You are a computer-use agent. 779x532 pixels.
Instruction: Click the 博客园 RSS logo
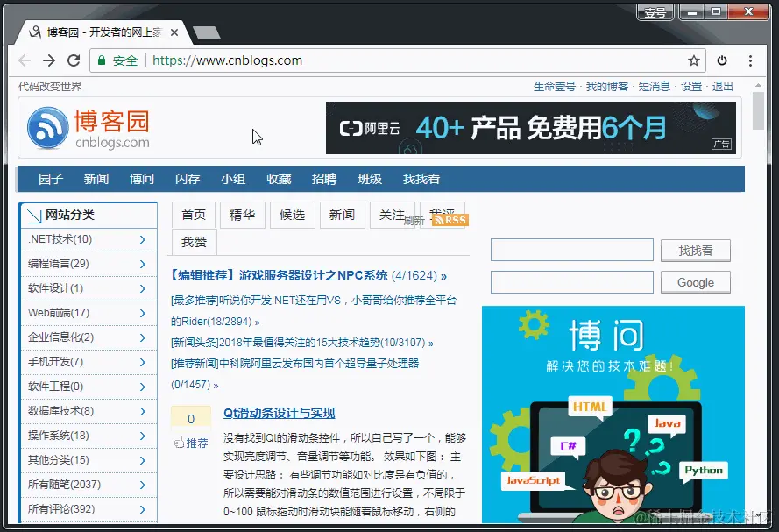click(47, 128)
